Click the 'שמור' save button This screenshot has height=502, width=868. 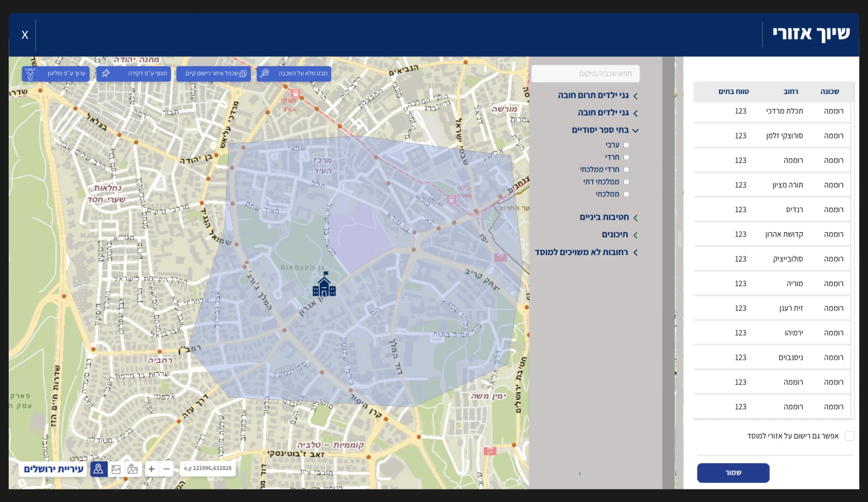[x=733, y=473]
